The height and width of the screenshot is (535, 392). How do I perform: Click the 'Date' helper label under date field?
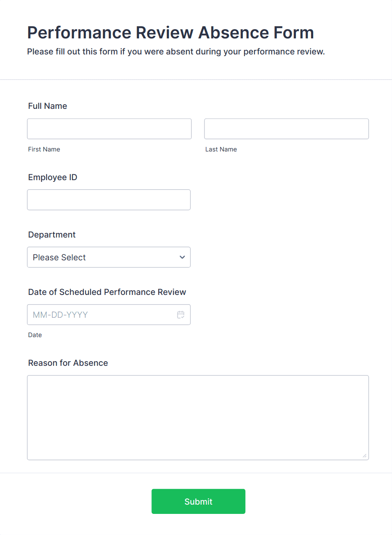35,335
